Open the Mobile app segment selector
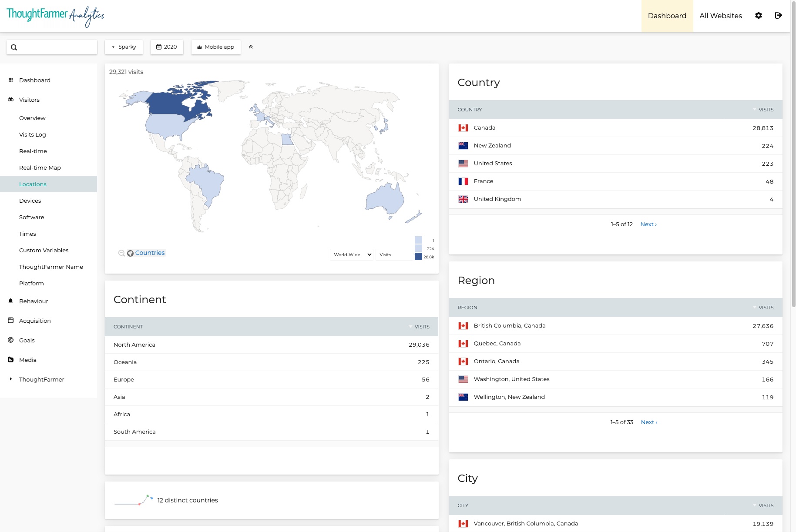Viewport: 796px width, 532px height. [216, 47]
